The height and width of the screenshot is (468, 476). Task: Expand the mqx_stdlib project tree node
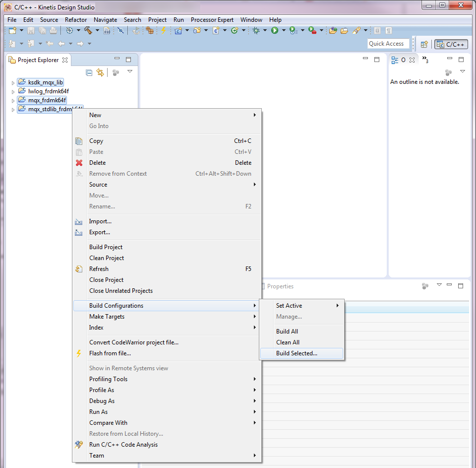[x=13, y=110]
